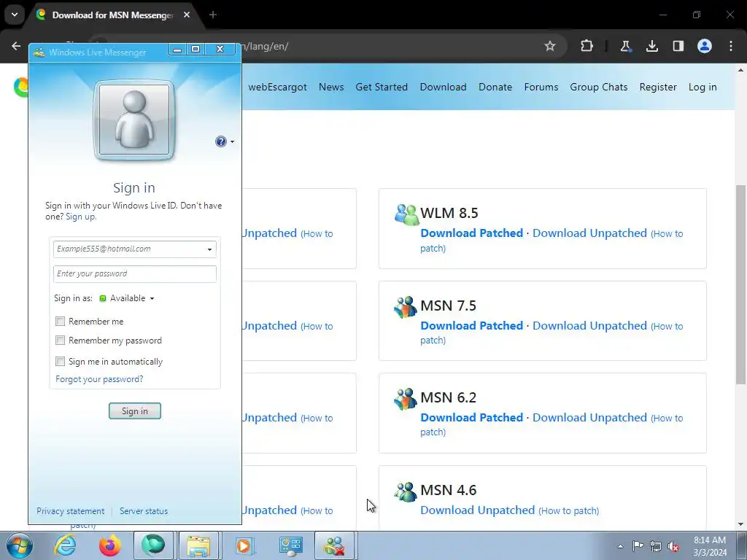Open a new tab with plus button
This screenshot has height=560, width=747.
pos(213,15)
